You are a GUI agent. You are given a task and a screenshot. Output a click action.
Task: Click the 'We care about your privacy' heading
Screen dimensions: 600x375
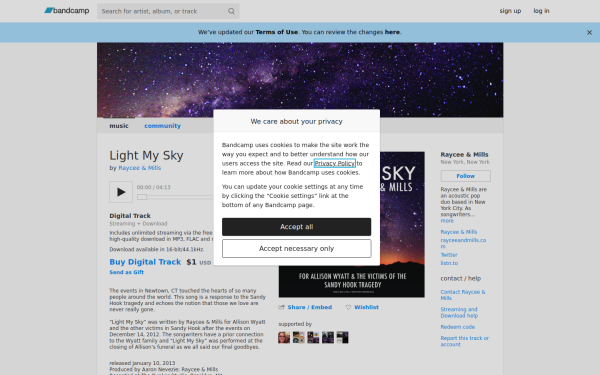(297, 121)
